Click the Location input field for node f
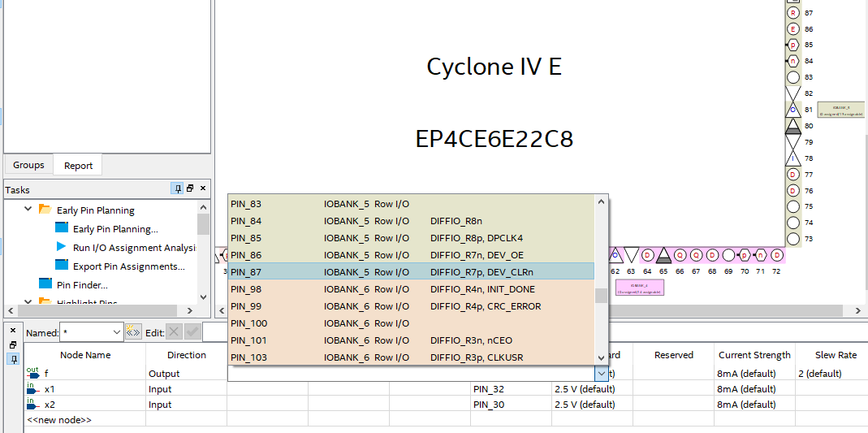This screenshot has width=868, height=433. coord(412,374)
